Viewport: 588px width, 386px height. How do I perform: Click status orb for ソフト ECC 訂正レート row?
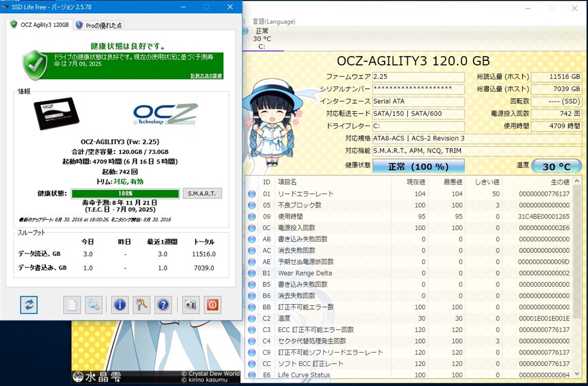pos(252,364)
